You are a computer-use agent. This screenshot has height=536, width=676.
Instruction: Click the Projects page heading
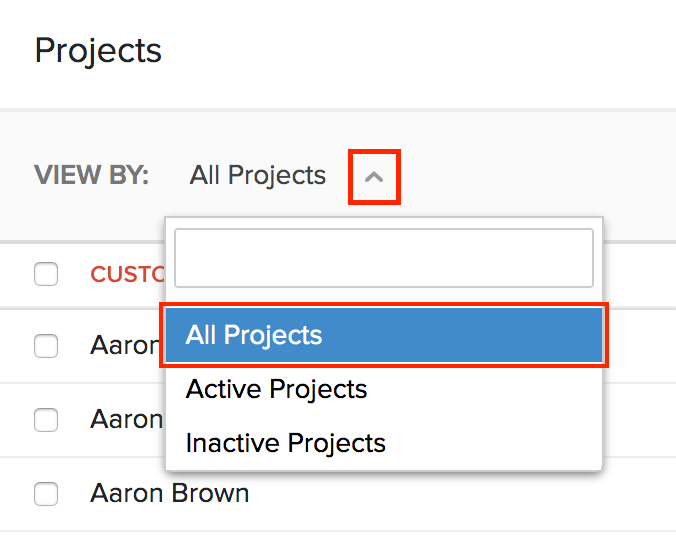pos(98,50)
